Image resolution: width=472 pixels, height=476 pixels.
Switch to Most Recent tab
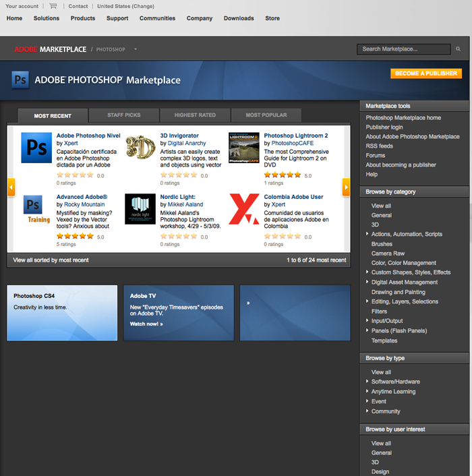pos(53,116)
